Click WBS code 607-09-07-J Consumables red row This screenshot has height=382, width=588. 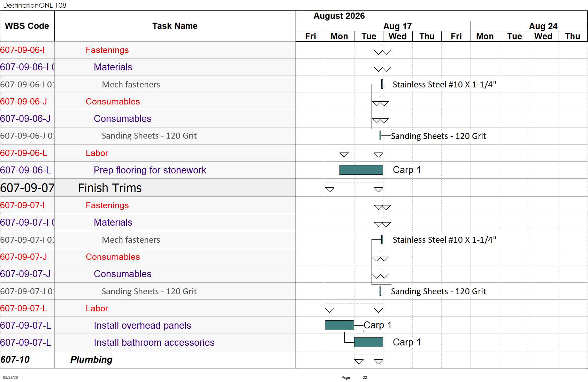click(x=23, y=257)
